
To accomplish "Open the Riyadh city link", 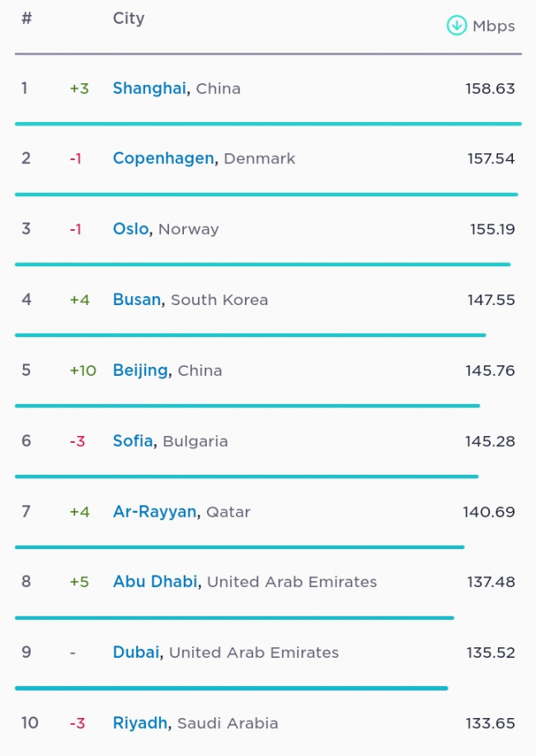I will (x=140, y=723).
